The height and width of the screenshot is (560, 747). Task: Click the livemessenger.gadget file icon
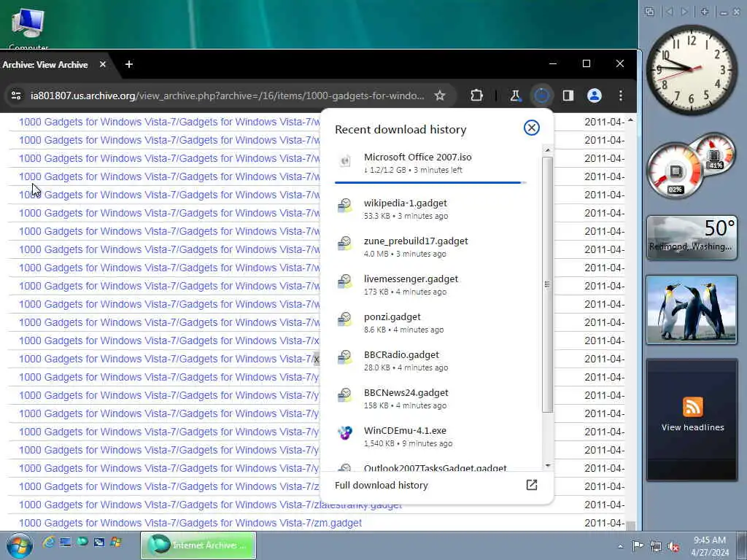coord(345,281)
